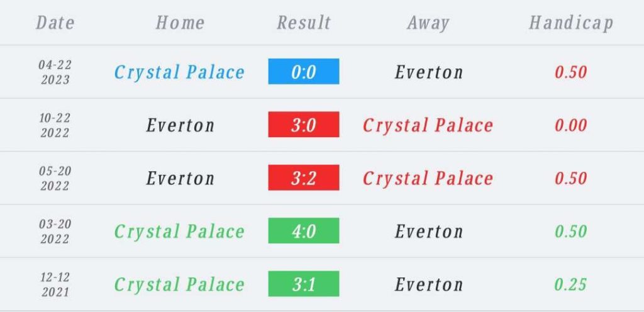644x312 pixels.
Task: Select the Handicap column header
Action: 571,23
